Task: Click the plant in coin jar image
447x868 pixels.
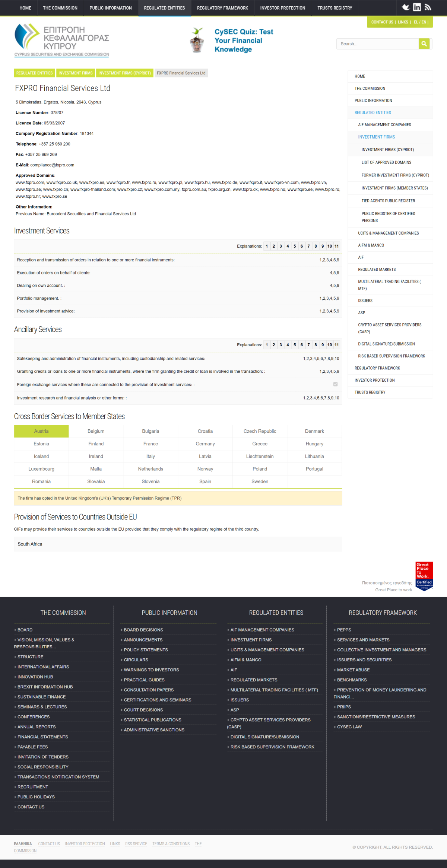Action: (197, 40)
